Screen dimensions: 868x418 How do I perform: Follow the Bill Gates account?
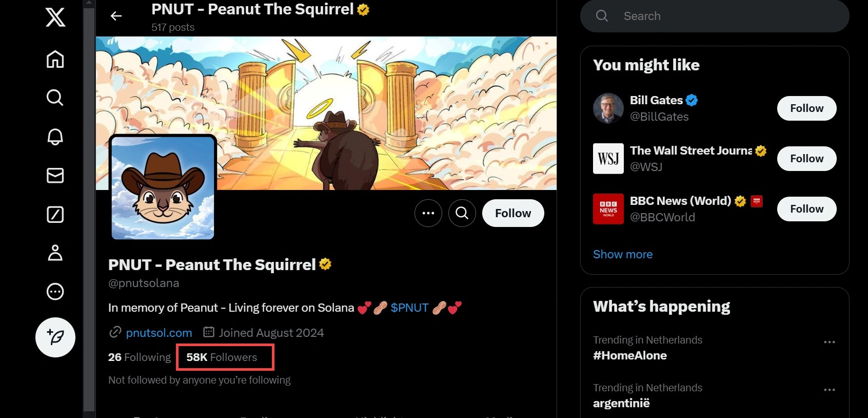click(x=806, y=108)
